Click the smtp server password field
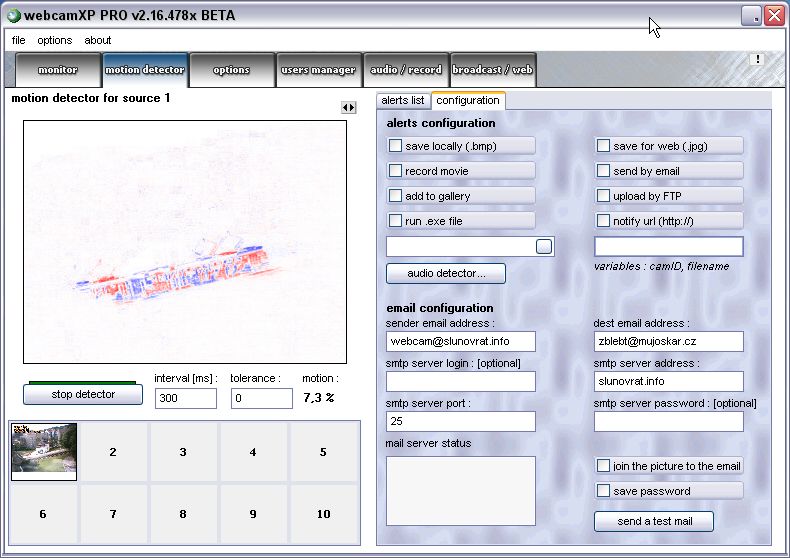The width and height of the screenshot is (790, 558). tap(669, 422)
